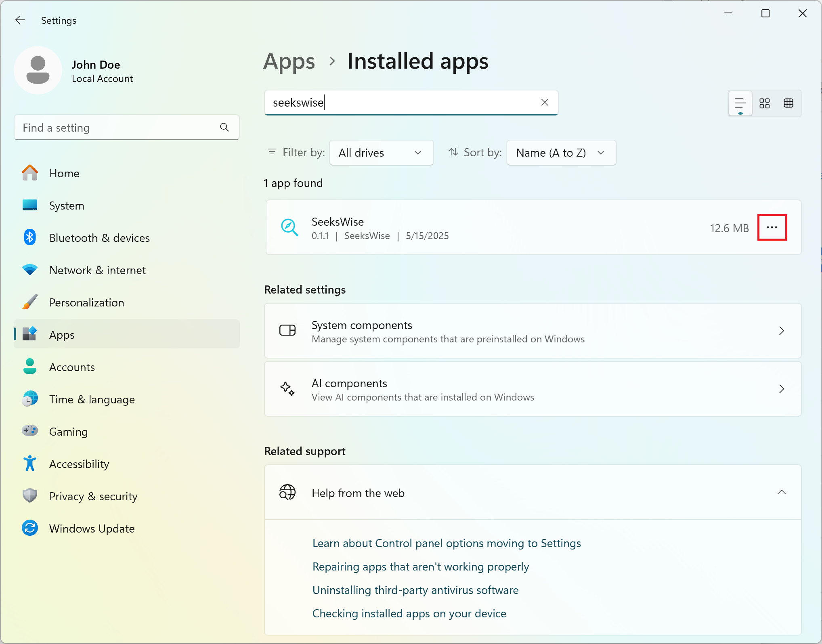Focus the Find a setting search box
This screenshot has height=644, width=822.
[x=127, y=128]
